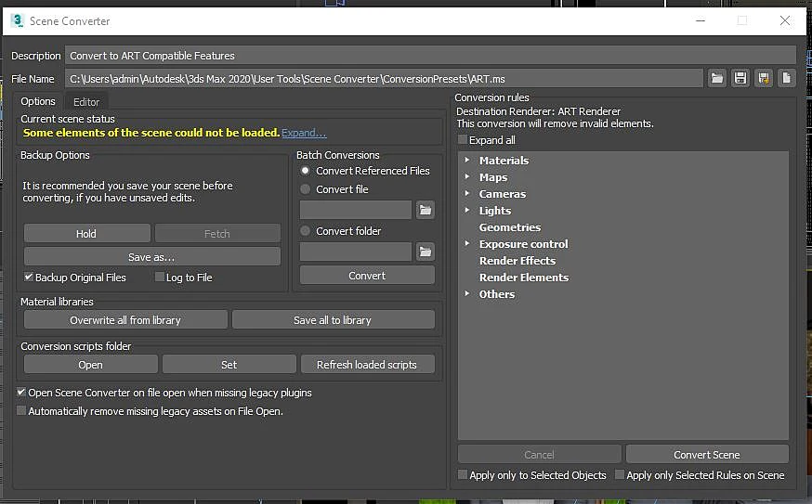Select the Cameras label in rules tree
The width and height of the screenshot is (812, 504).
(x=503, y=194)
